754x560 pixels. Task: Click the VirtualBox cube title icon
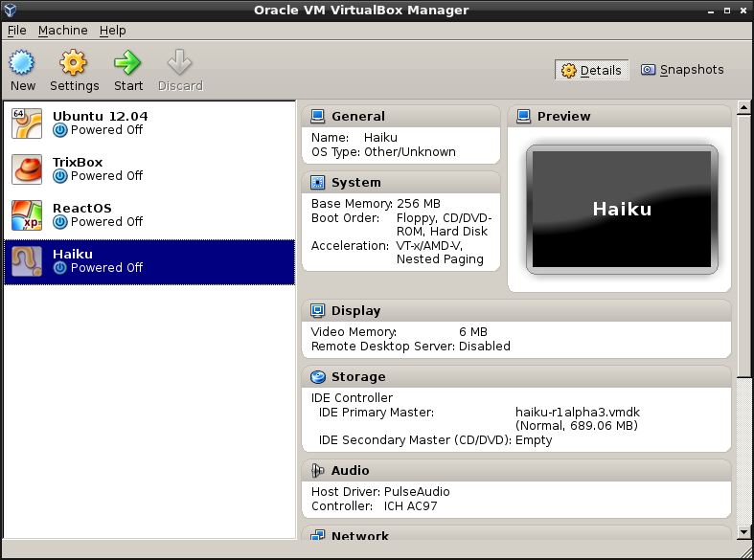[x=11, y=10]
